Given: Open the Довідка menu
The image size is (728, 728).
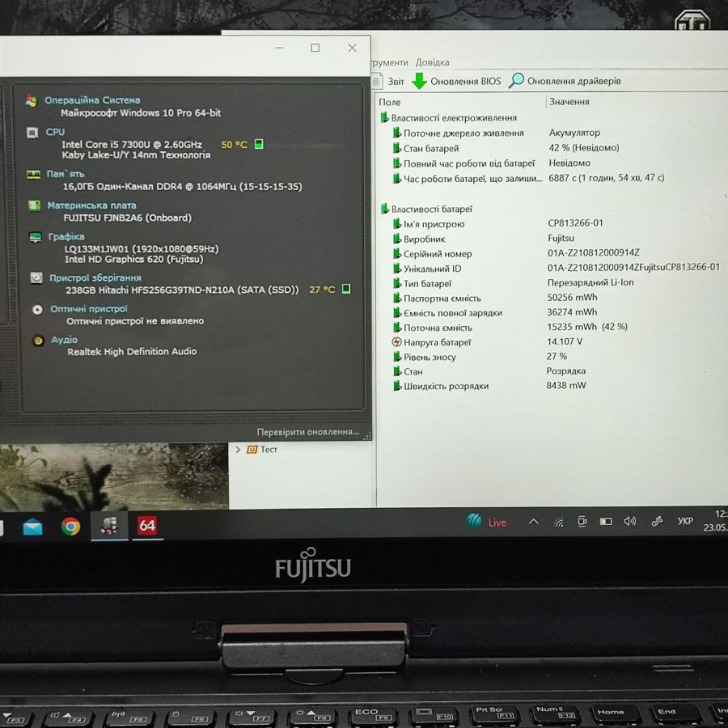Looking at the screenshot, I should click(x=432, y=62).
